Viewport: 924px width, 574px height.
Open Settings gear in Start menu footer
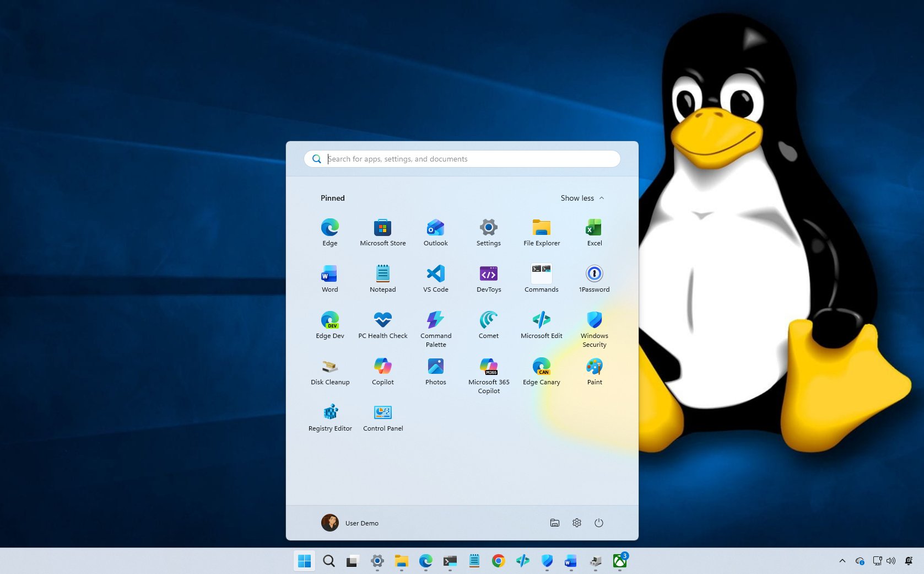(x=577, y=523)
